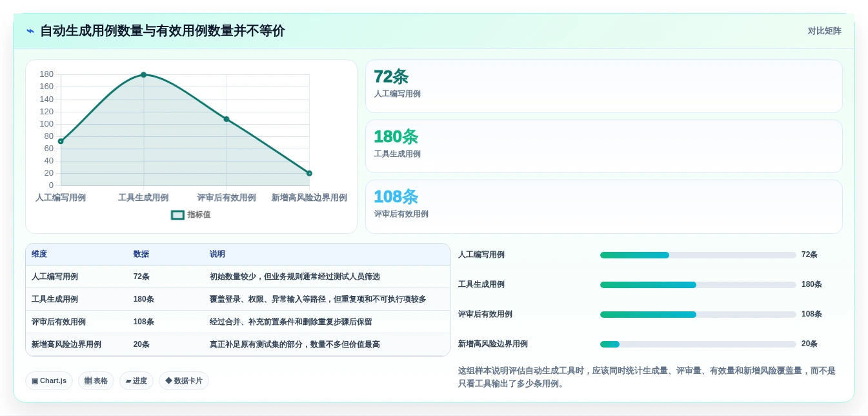
Task: Click the 表格 tag chip
Action: pyautogui.click(x=96, y=380)
